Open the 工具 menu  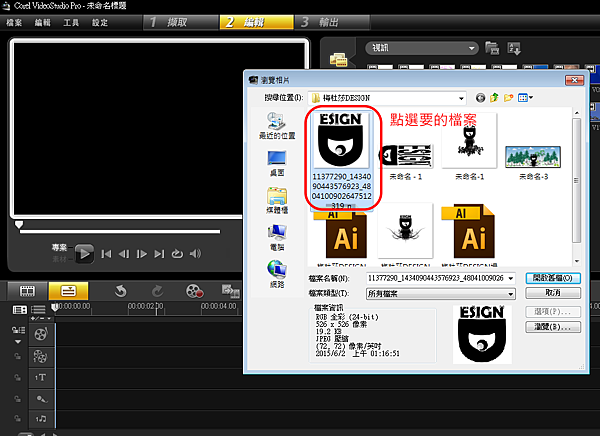pos(71,23)
